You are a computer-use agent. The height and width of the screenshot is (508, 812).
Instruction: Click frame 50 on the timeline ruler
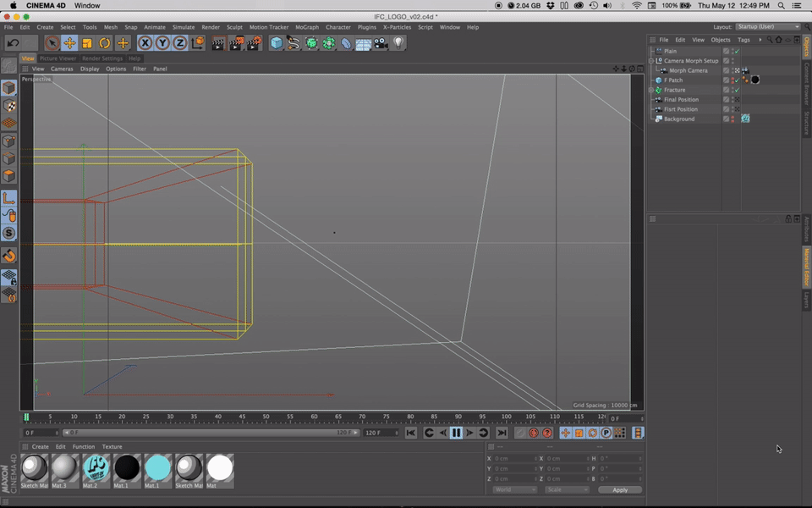[266, 417]
